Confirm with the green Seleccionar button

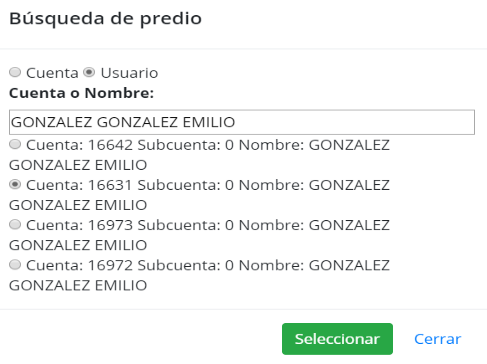(337, 339)
